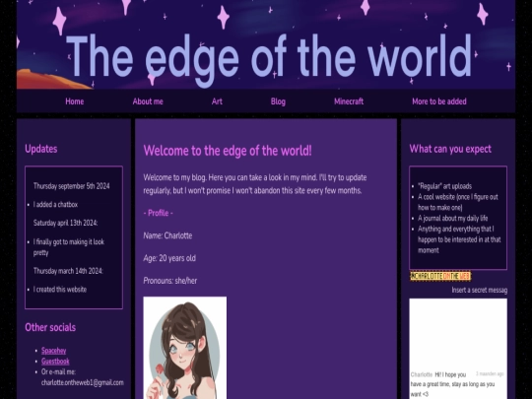The image size is (532, 399).
Task: Open the Blog page
Action: pos(278,101)
